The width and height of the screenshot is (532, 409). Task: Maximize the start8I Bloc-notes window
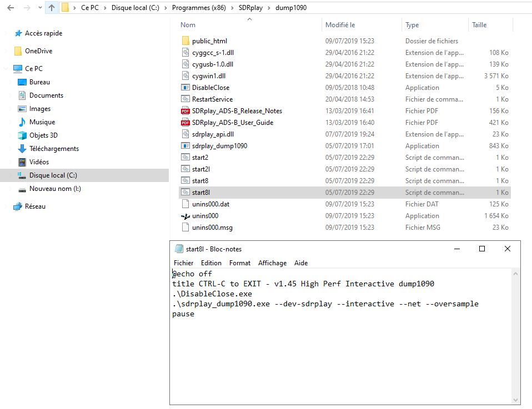tap(482, 249)
